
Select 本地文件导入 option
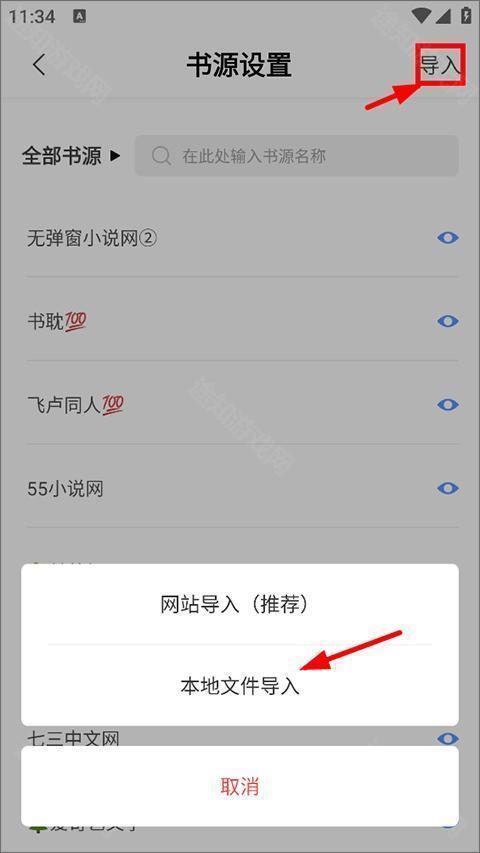240,685
